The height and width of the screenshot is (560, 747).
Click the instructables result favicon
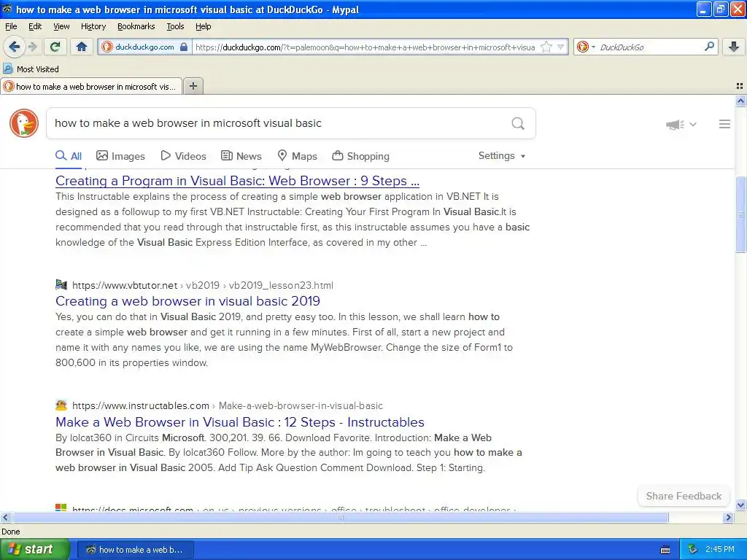61,405
